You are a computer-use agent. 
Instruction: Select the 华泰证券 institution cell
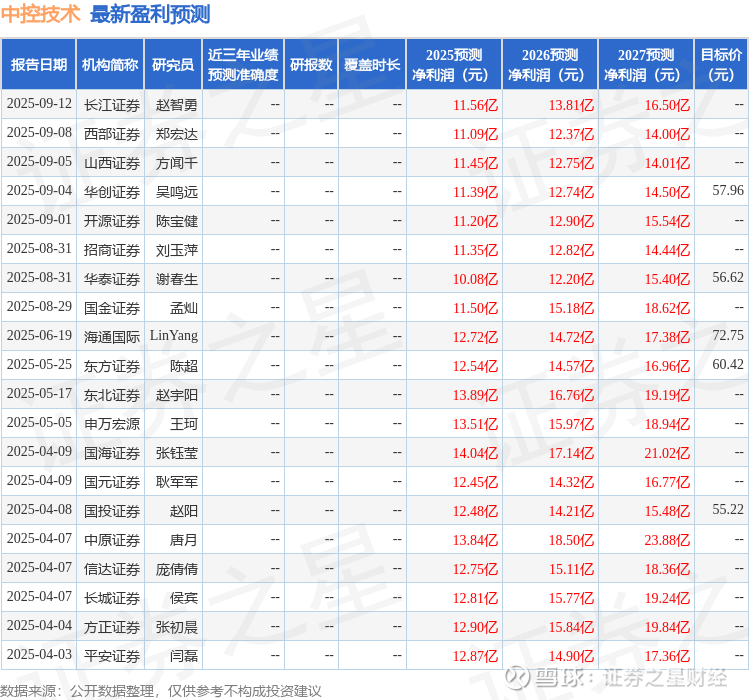112,279
